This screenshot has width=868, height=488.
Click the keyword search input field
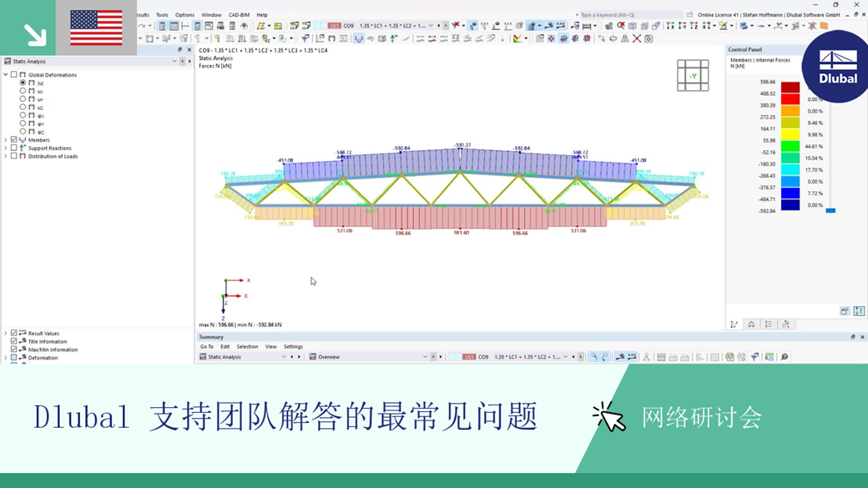tap(630, 15)
